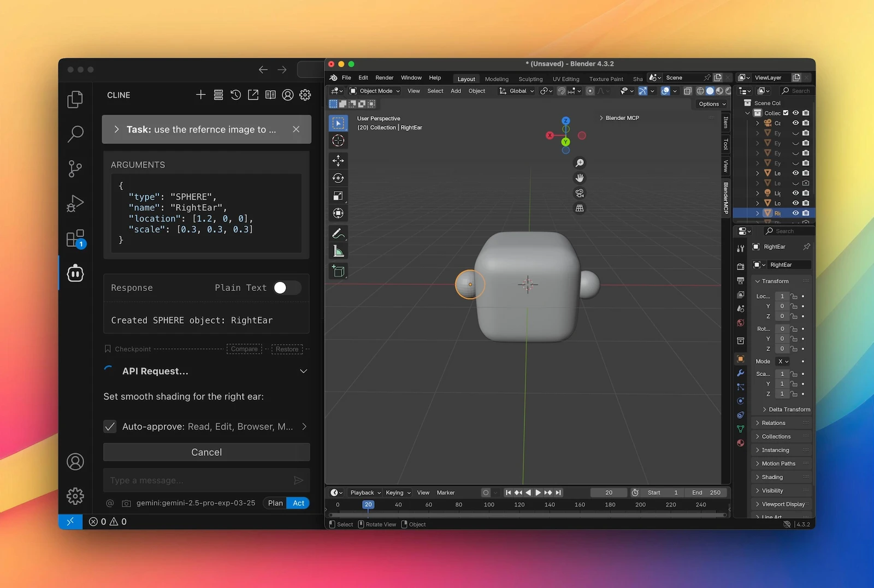Open Blender's File menu

click(x=346, y=78)
